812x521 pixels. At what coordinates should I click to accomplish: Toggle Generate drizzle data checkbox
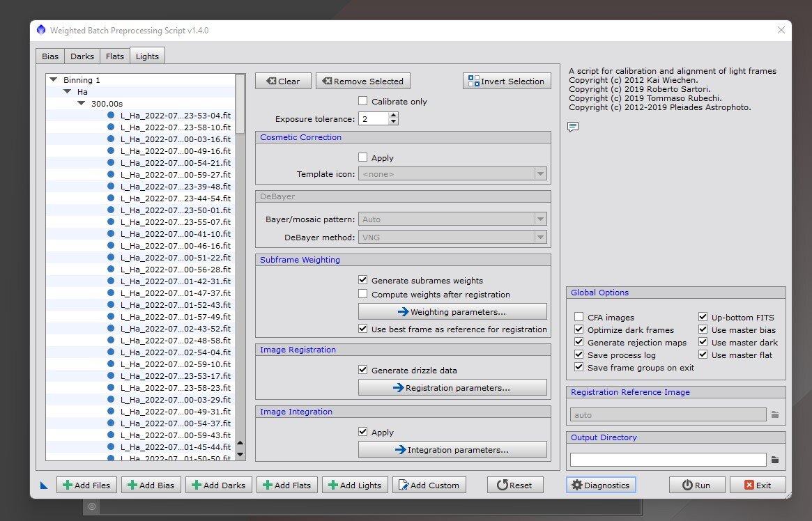click(363, 370)
